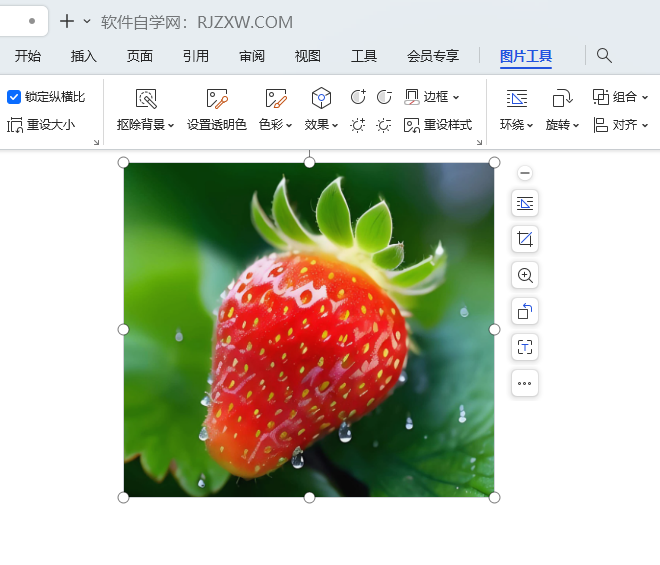Select the 引用 tab

(196, 56)
